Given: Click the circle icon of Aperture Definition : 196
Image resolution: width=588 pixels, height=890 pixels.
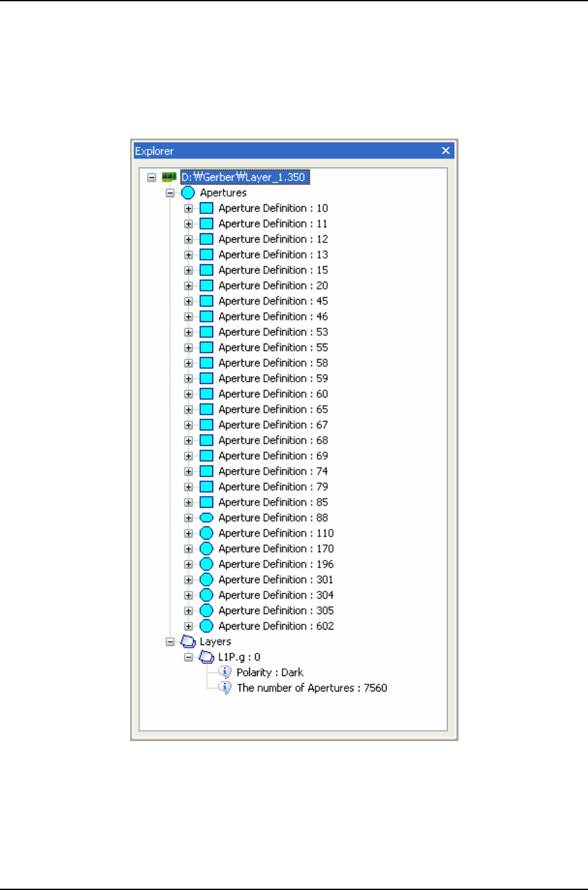Looking at the screenshot, I should (x=206, y=564).
